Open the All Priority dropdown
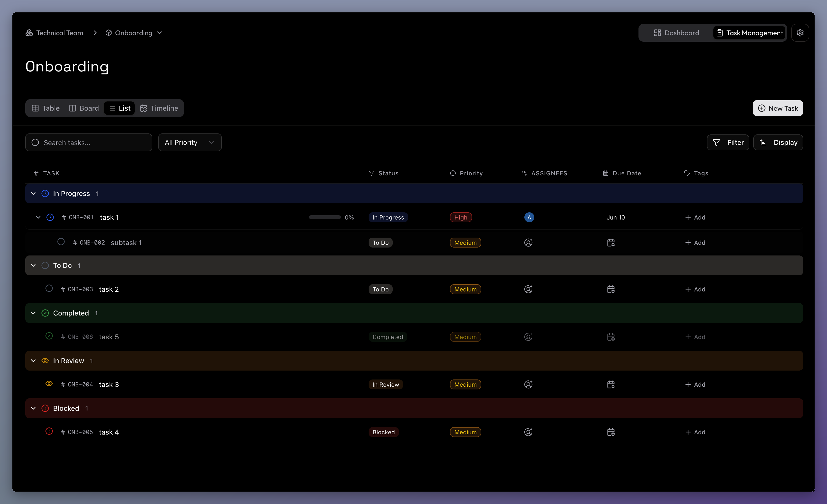 190,143
